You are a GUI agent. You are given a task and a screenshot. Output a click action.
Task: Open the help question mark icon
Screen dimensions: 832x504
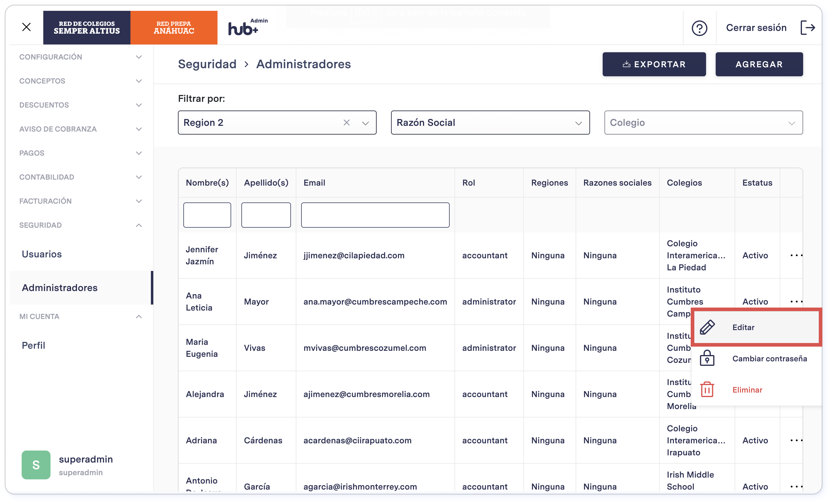[x=699, y=28]
